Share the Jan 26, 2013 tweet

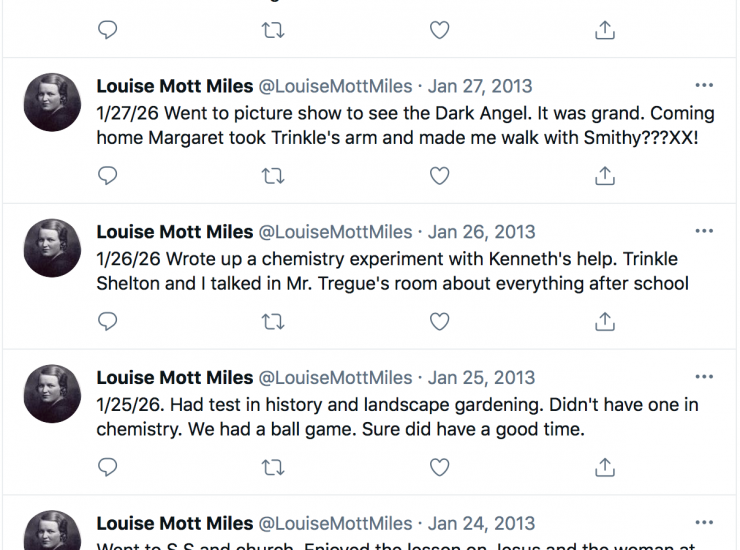(604, 322)
